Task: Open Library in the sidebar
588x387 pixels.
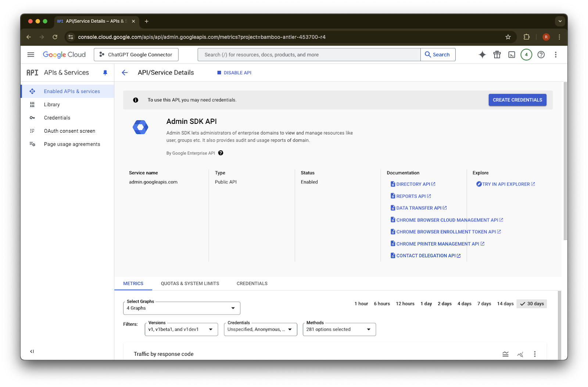Action: pos(68,104)
